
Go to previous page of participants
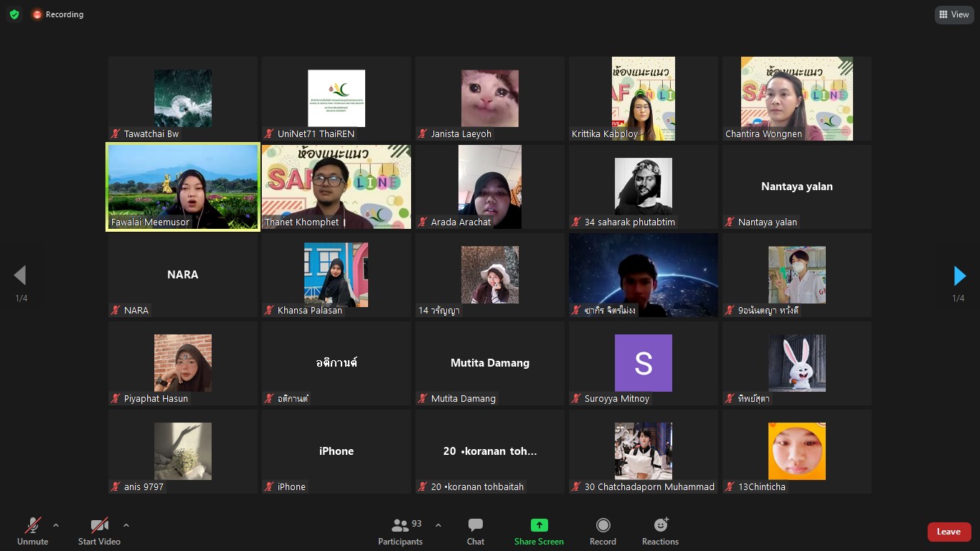pyautogui.click(x=20, y=275)
